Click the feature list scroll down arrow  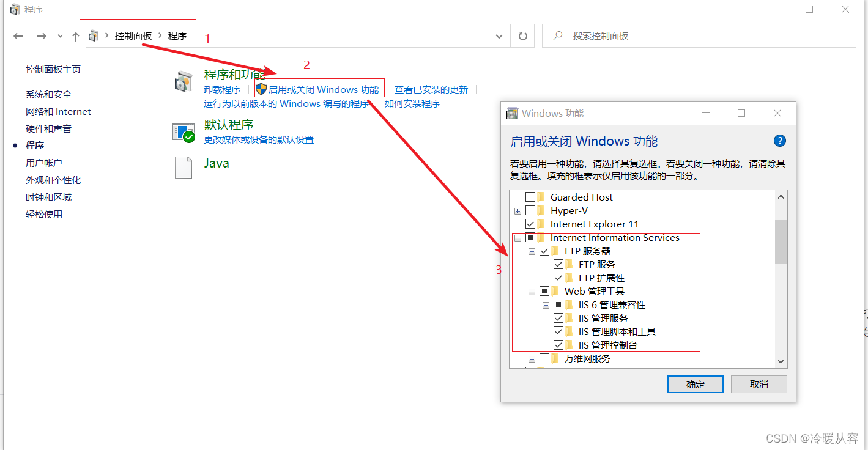pyautogui.click(x=781, y=361)
